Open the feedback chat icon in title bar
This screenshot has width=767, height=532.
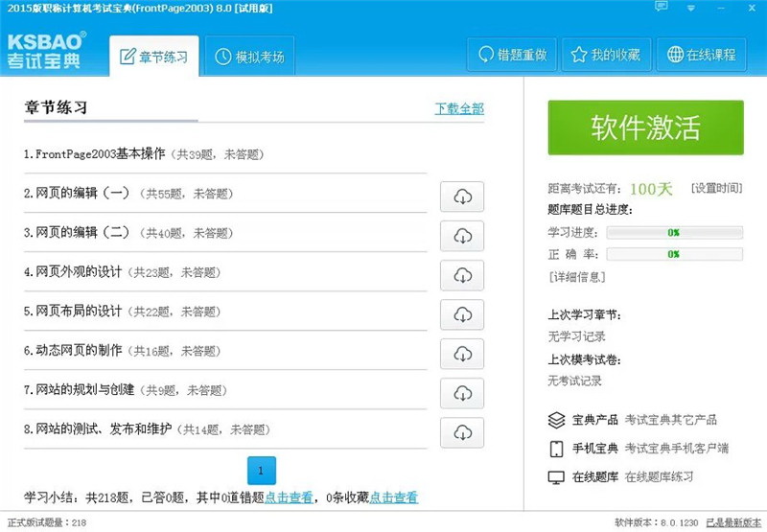pos(662,7)
